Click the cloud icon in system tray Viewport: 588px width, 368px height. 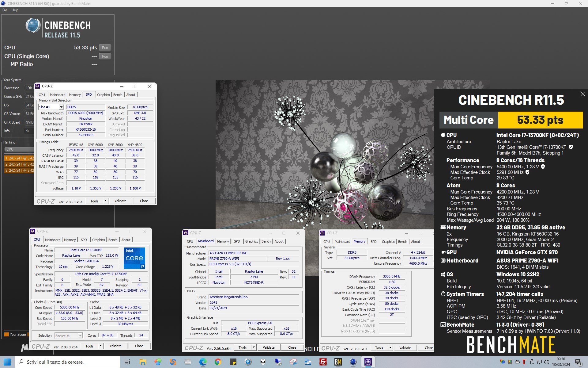click(517, 362)
